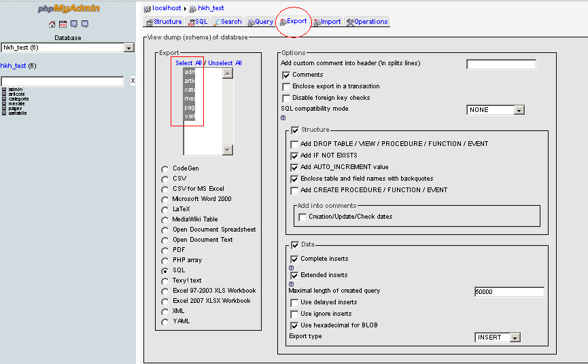
Task: Open the SQL documentation icon
Action: point(85,24)
